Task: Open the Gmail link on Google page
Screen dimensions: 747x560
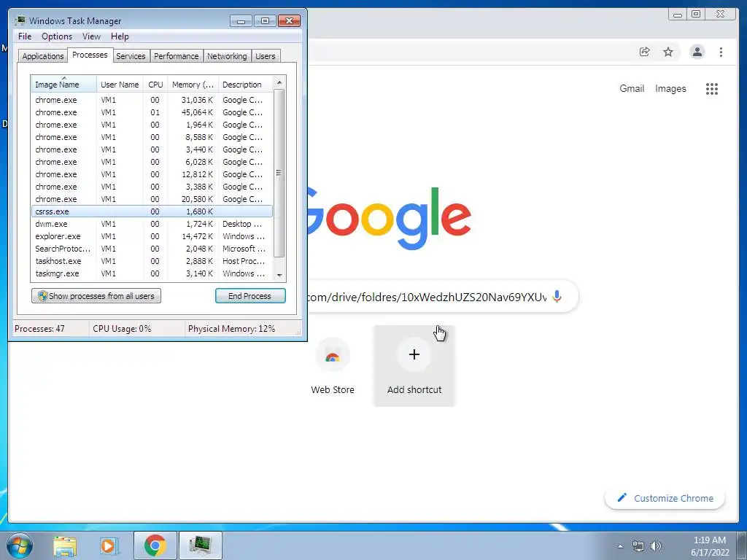Action: click(632, 88)
